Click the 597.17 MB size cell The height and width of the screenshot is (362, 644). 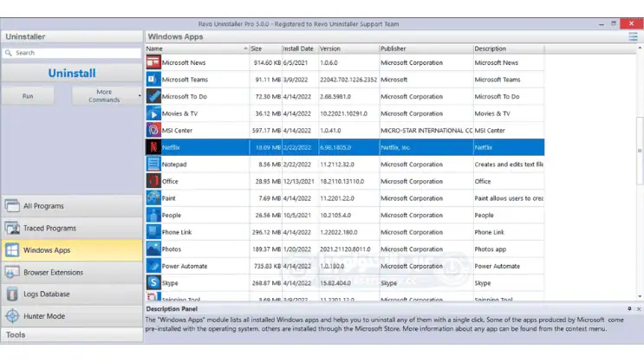(x=266, y=131)
